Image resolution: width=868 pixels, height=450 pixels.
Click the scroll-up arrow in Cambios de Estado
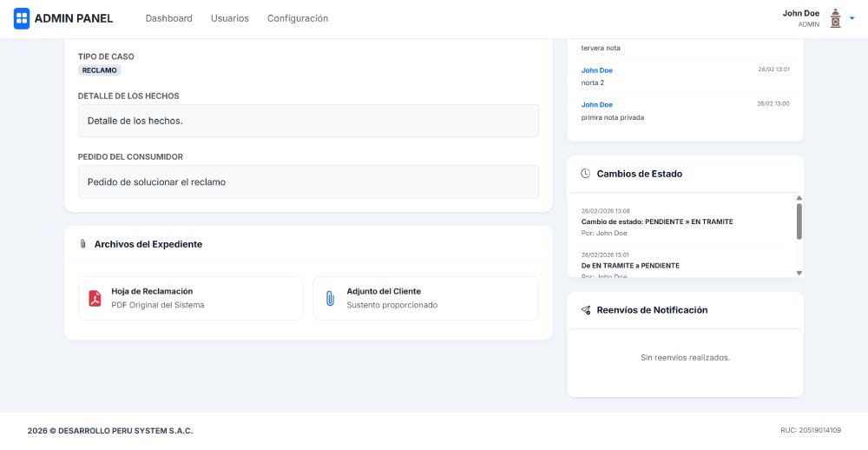799,198
